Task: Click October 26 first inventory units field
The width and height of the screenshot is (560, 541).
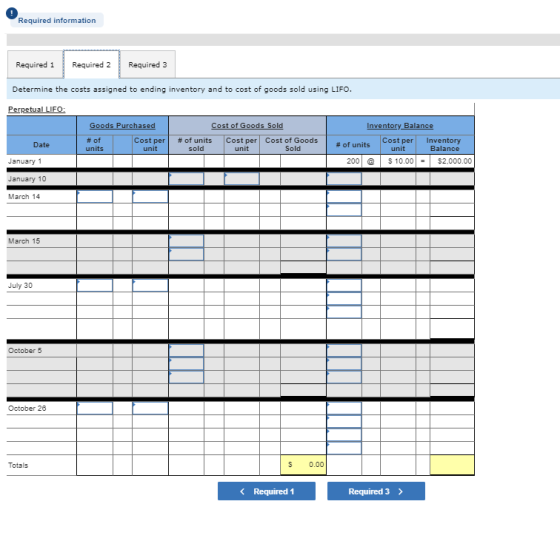Action: pyautogui.click(x=344, y=408)
